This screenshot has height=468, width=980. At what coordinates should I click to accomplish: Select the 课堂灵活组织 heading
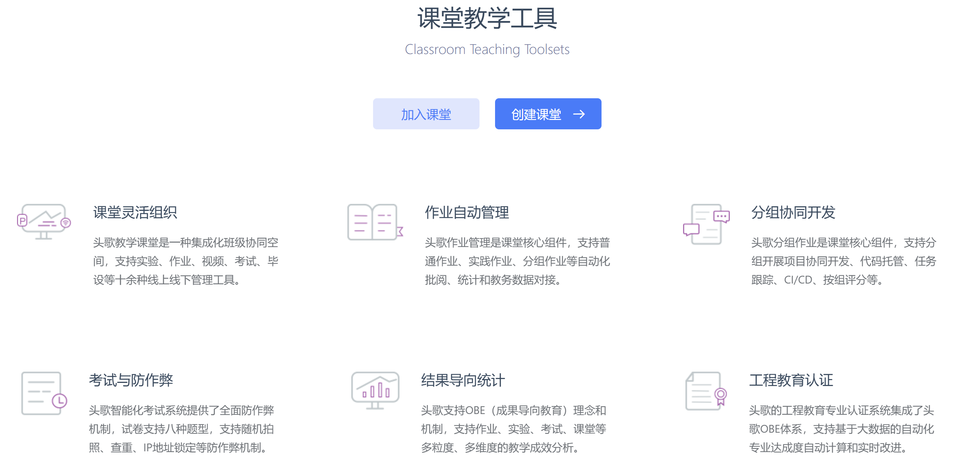click(x=135, y=212)
